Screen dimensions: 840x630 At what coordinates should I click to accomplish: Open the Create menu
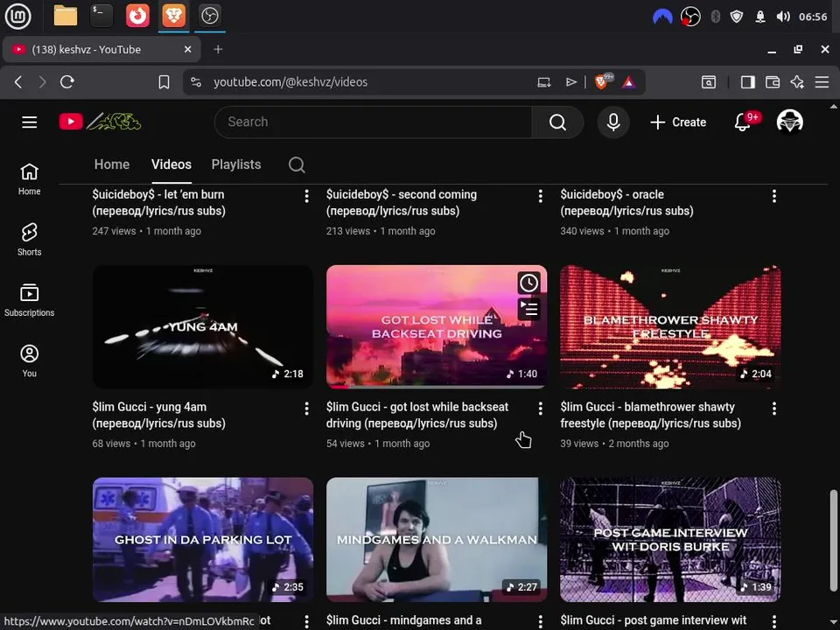678,122
